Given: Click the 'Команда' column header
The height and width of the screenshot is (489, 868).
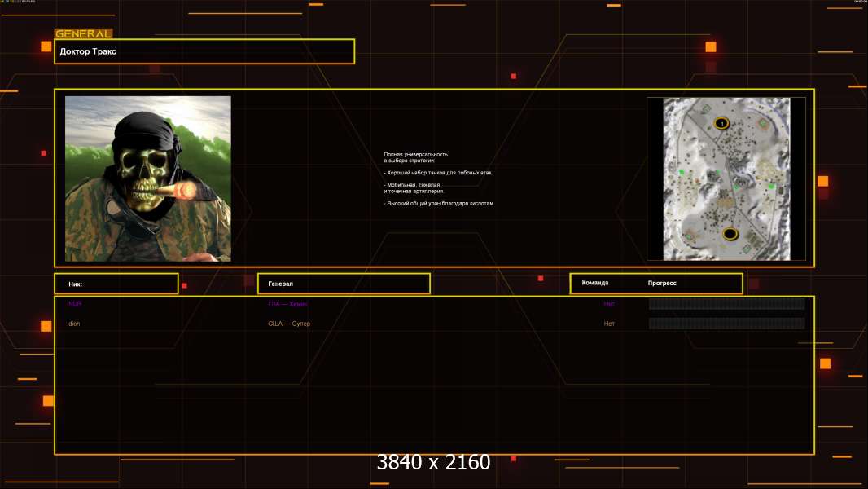Looking at the screenshot, I should point(595,283).
